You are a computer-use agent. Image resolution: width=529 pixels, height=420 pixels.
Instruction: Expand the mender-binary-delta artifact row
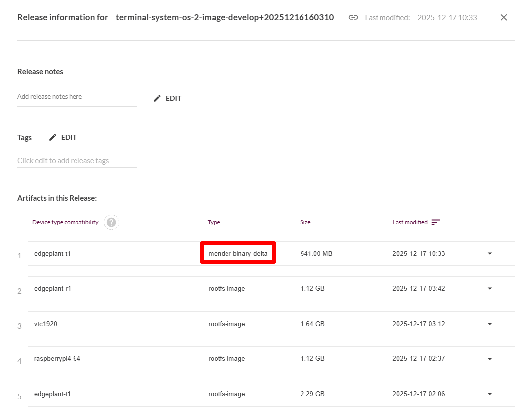(x=490, y=253)
